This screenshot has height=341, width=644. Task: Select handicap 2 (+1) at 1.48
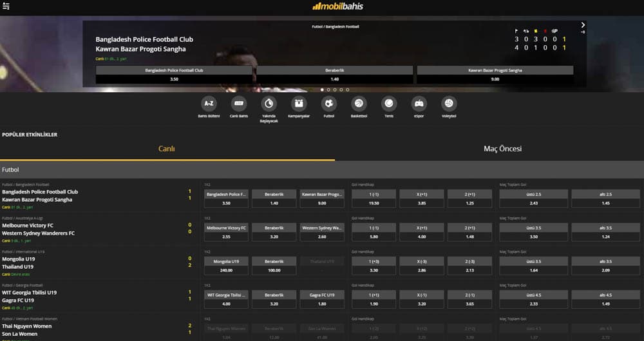tap(470, 233)
